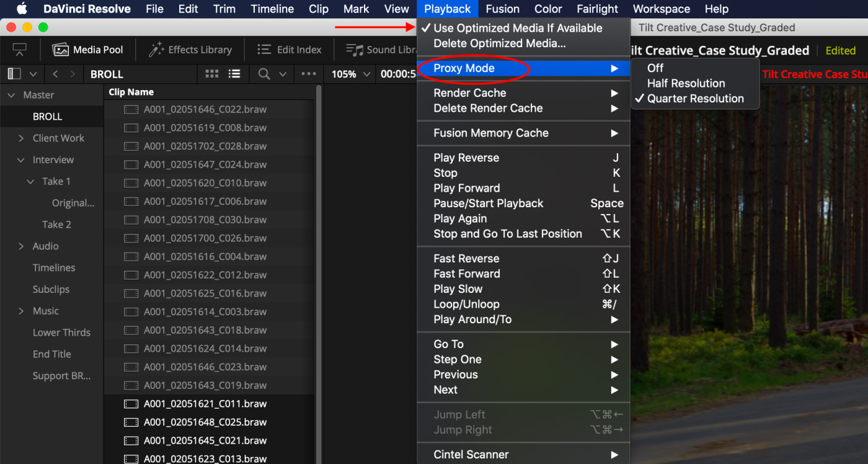Collapse the Take 1 bin
868x464 pixels.
(x=30, y=182)
